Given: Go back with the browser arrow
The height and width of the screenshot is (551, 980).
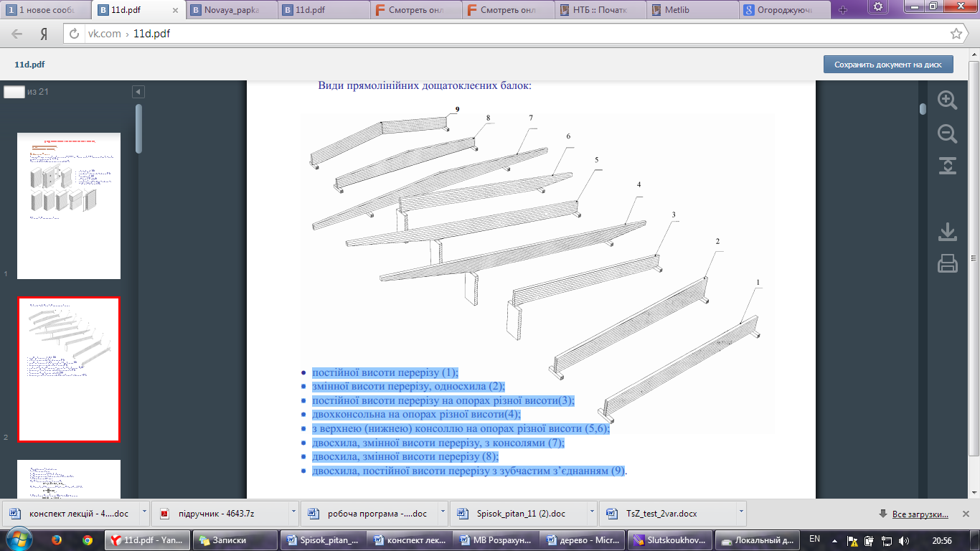Looking at the screenshot, I should point(17,34).
